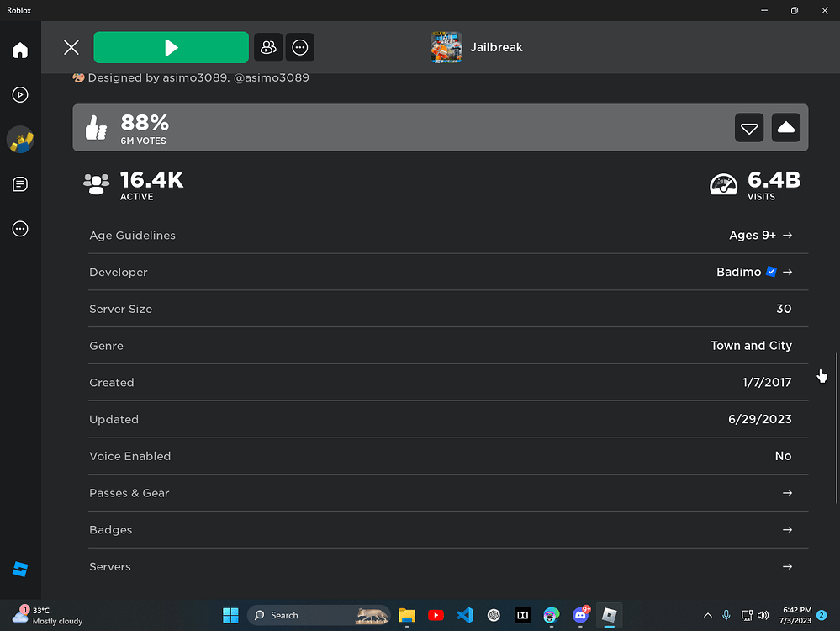This screenshot has width=840, height=631.
Task: Click the Jailbreak game thumbnail
Action: click(446, 47)
